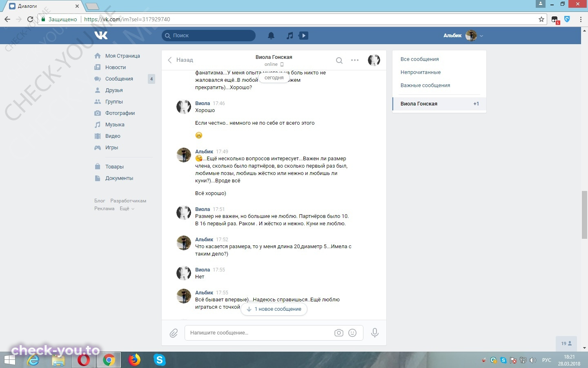
Task: Click the page vertical scrollbar thumb
Action: pos(584,215)
